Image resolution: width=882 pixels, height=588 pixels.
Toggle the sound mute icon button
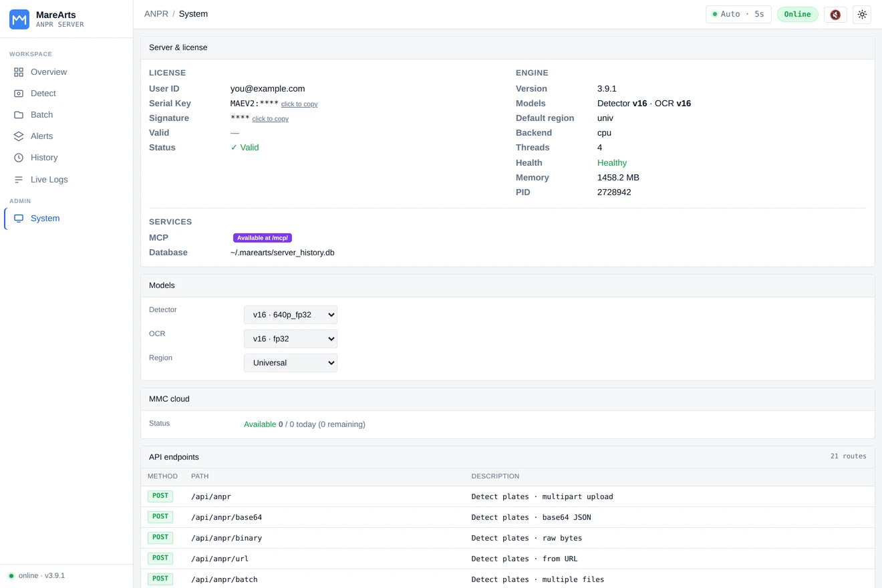tap(835, 14)
